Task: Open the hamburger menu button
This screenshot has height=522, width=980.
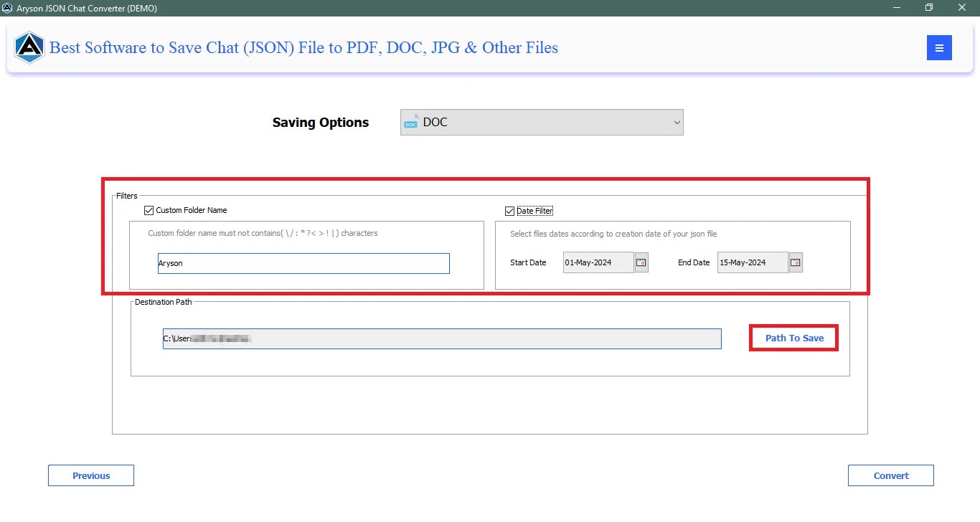Action: (939, 48)
